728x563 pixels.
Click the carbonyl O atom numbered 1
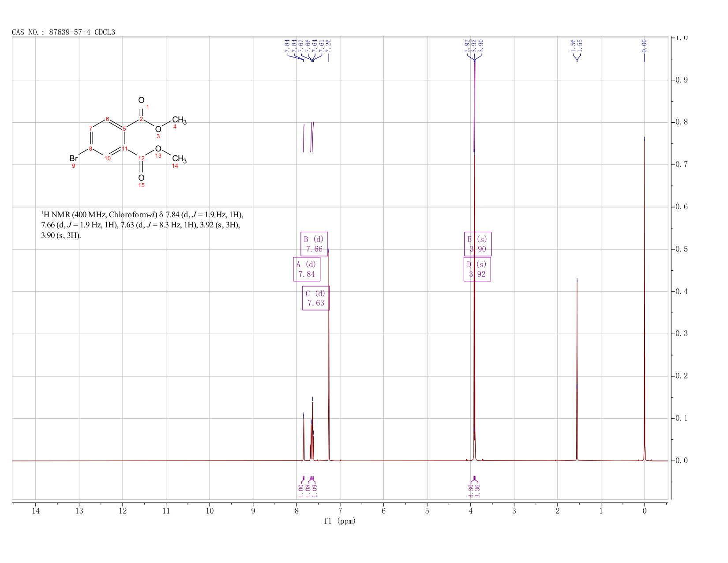[141, 100]
